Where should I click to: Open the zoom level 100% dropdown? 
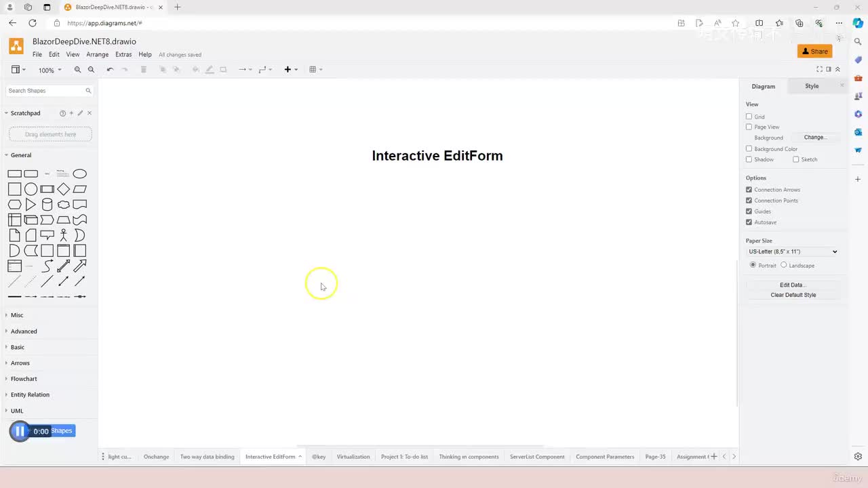(x=50, y=70)
